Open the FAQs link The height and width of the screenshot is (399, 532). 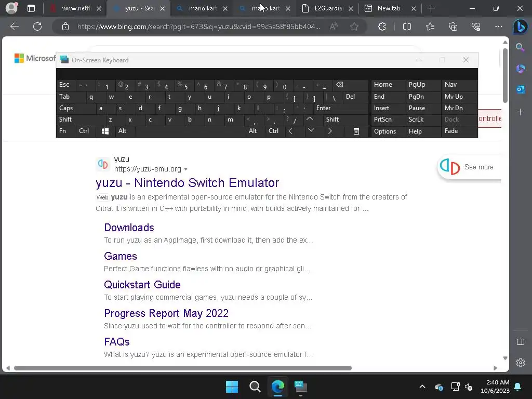point(117,342)
